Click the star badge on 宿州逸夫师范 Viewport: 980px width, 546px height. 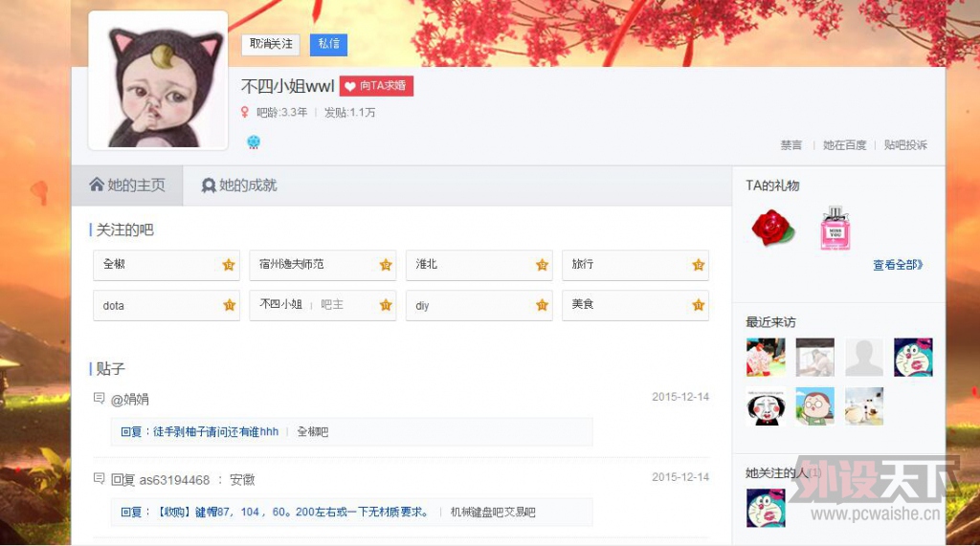(x=386, y=265)
